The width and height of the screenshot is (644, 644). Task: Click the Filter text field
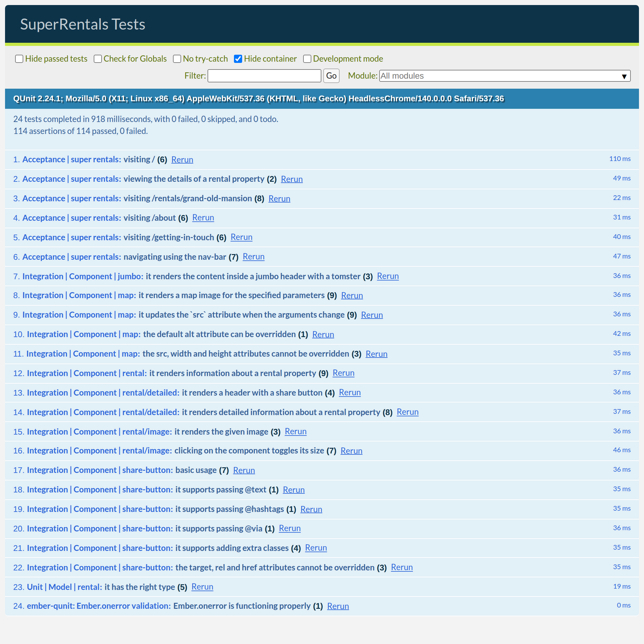click(264, 76)
